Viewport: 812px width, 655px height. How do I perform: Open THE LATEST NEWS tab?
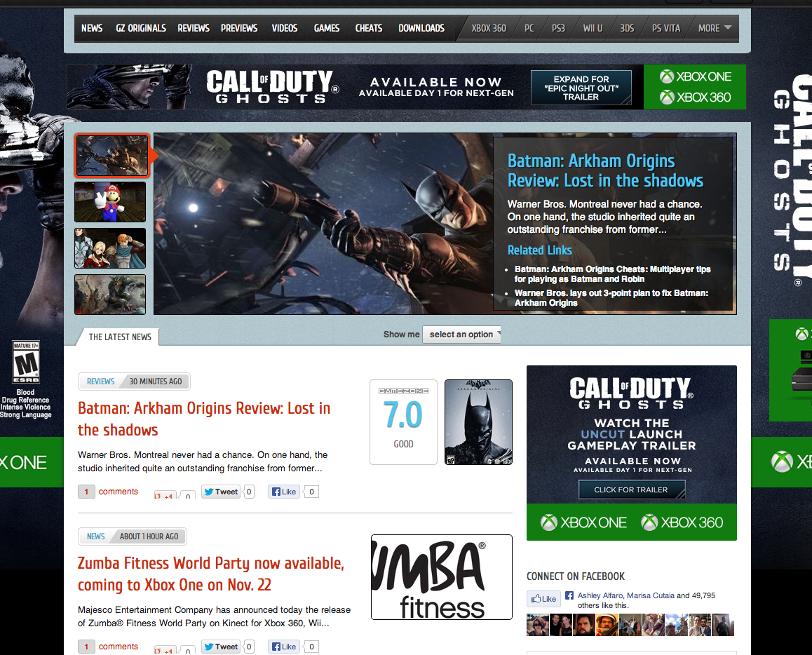click(120, 337)
